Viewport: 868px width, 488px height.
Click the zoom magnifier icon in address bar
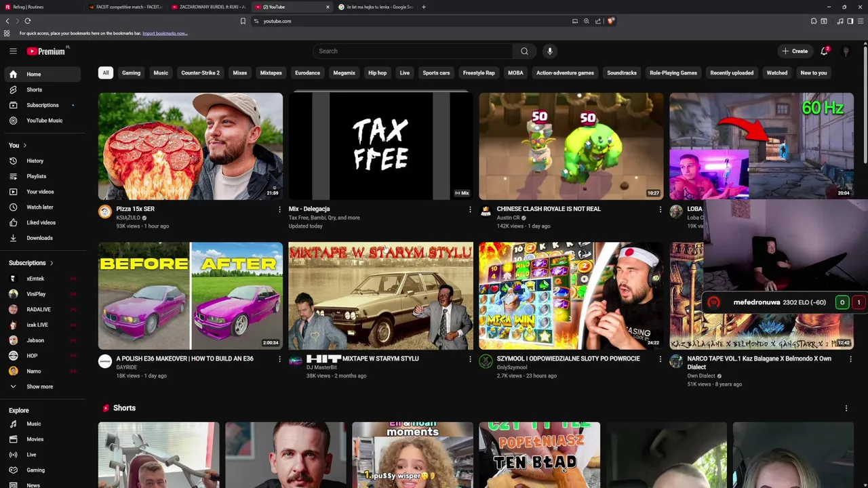(587, 21)
